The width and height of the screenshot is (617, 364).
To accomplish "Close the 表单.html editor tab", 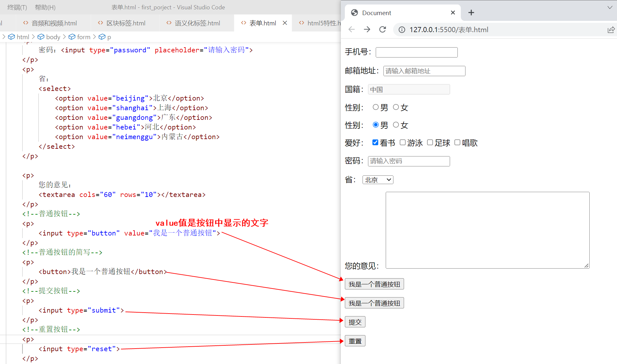I will pyautogui.click(x=285, y=23).
